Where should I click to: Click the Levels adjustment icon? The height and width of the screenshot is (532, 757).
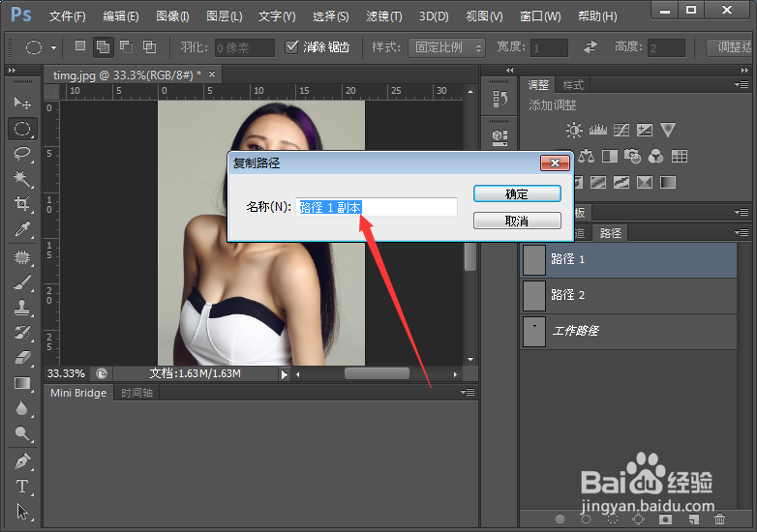point(597,130)
